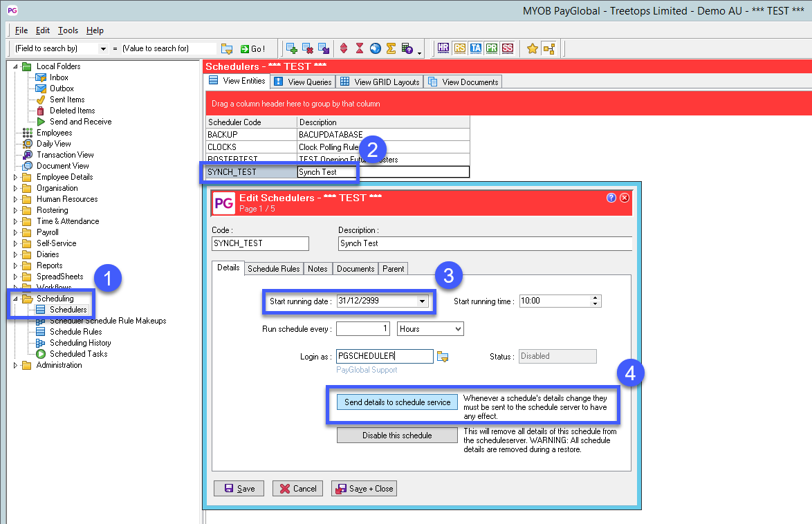Select the green plus add-record toolbar icon
The width and height of the screenshot is (812, 524).
tap(293, 48)
